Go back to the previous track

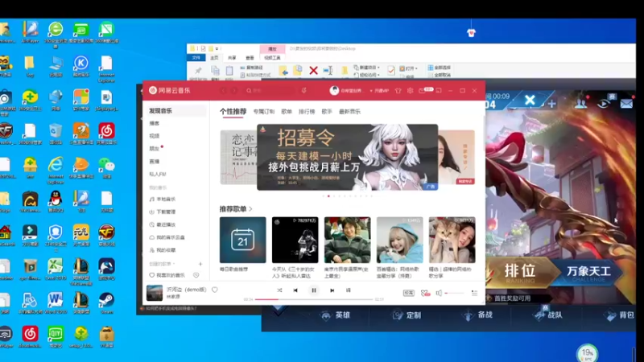tap(295, 290)
